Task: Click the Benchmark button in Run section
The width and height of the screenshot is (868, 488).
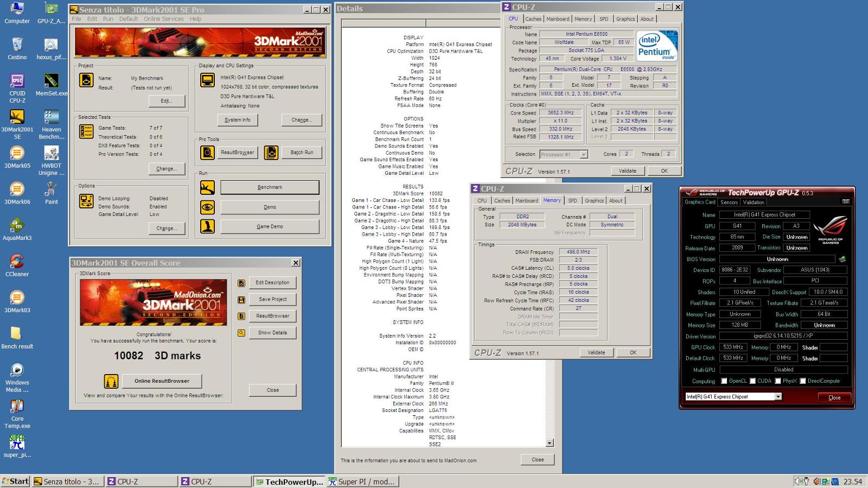Action: [270, 187]
